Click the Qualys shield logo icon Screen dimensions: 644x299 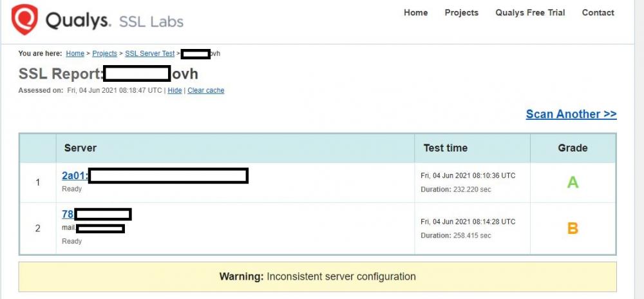point(24,19)
